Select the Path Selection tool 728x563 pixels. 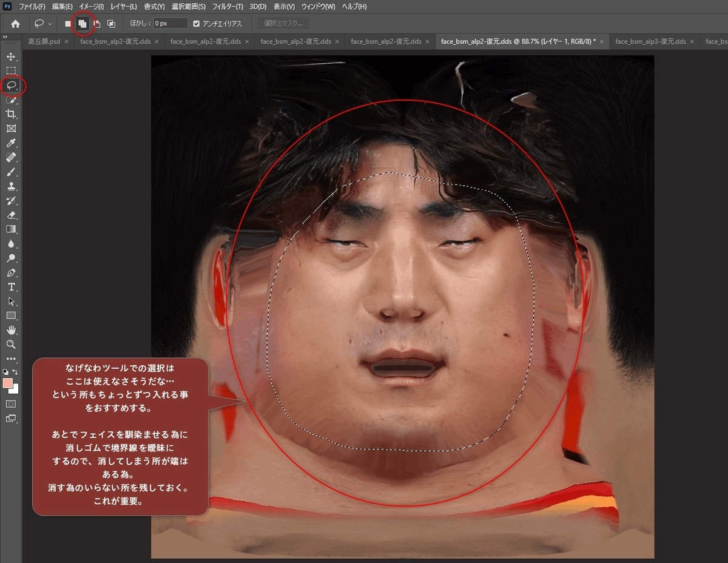click(11, 301)
